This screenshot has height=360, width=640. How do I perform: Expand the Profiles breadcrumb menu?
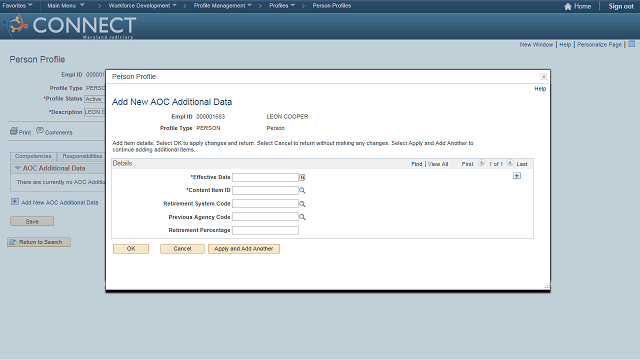point(282,6)
